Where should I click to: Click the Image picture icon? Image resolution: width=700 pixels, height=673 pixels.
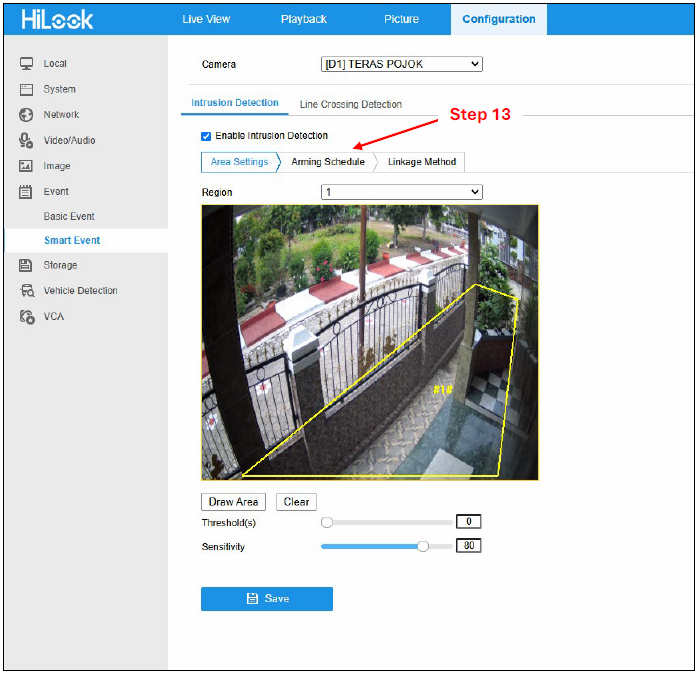26,166
